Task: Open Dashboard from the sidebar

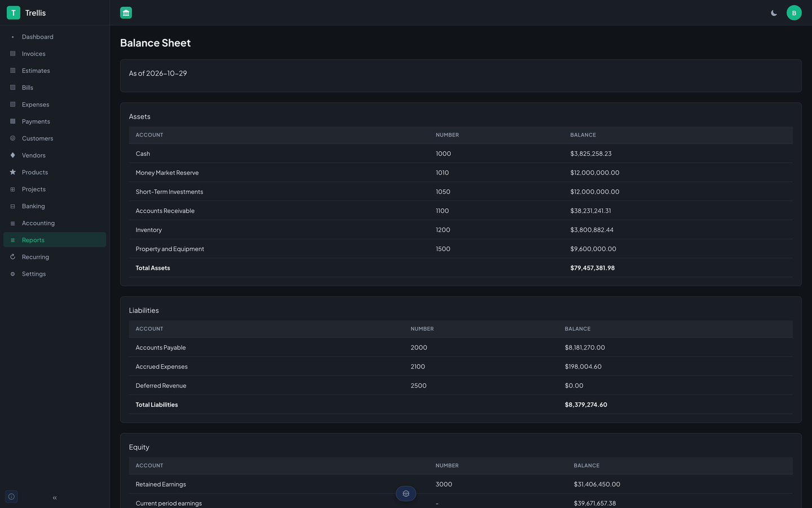Action: pyautogui.click(x=55, y=37)
